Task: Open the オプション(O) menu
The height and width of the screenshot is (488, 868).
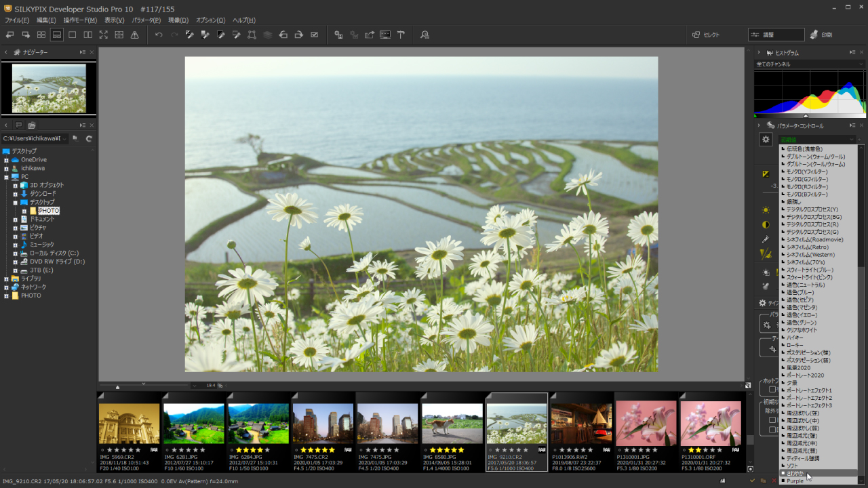Action: point(210,20)
